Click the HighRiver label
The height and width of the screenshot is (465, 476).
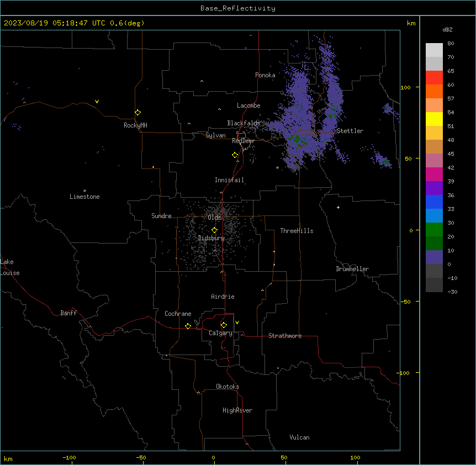pyautogui.click(x=237, y=410)
